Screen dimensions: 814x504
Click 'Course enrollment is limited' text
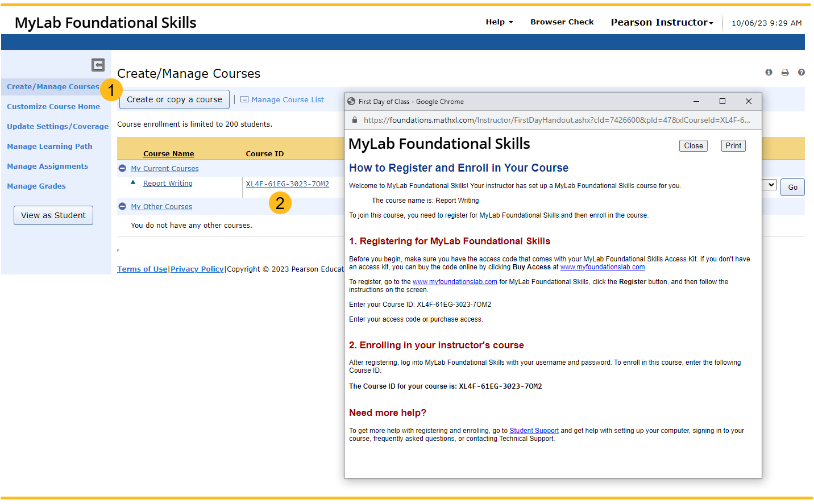pyautogui.click(x=194, y=124)
